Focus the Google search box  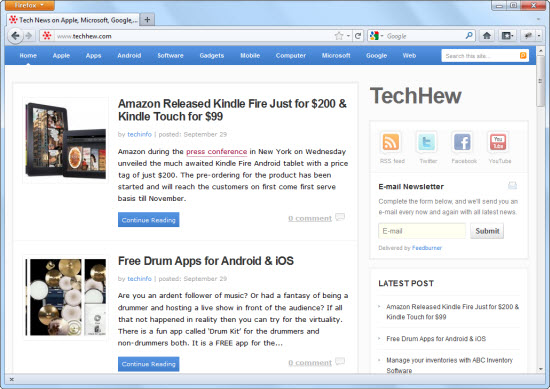pos(425,36)
